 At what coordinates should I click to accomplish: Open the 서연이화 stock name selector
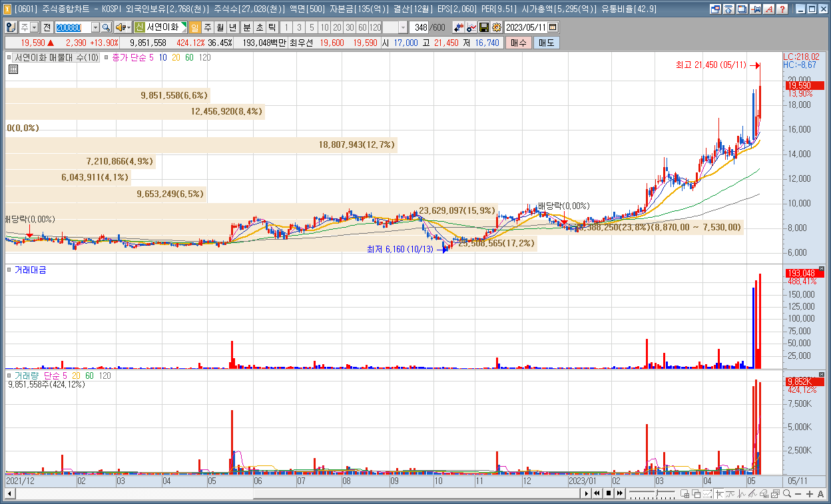(x=166, y=27)
